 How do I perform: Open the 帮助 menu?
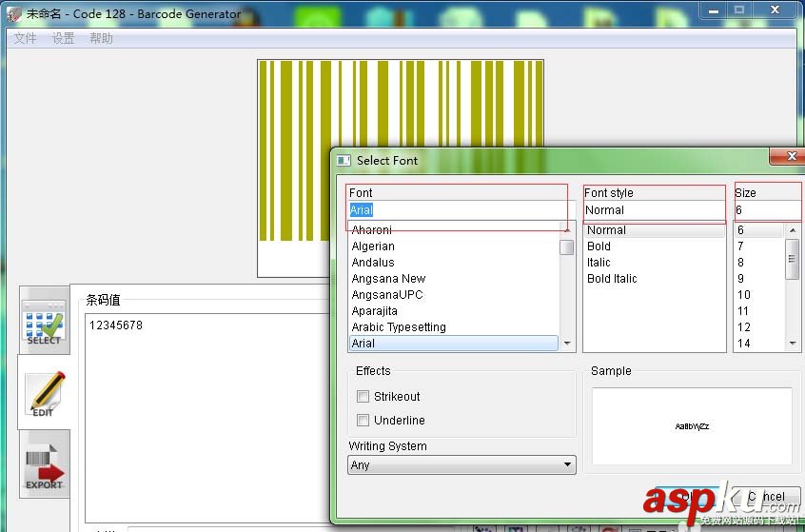(x=101, y=38)
